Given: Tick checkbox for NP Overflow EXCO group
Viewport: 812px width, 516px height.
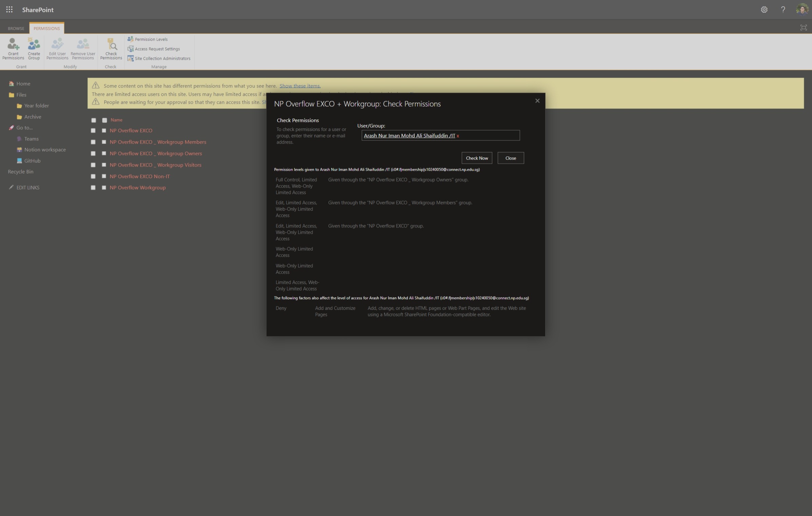Looking at the screenshot, I should 104,131.
